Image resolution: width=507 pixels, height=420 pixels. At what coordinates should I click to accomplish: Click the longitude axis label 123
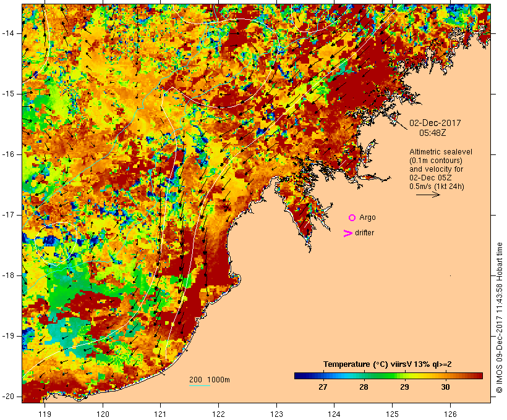[276, 414]
